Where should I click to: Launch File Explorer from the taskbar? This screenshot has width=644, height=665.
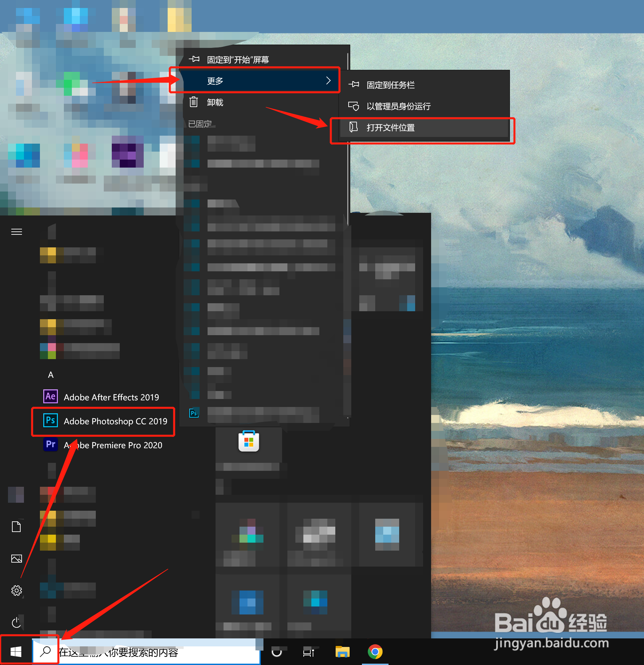click(x=342, y=652)
